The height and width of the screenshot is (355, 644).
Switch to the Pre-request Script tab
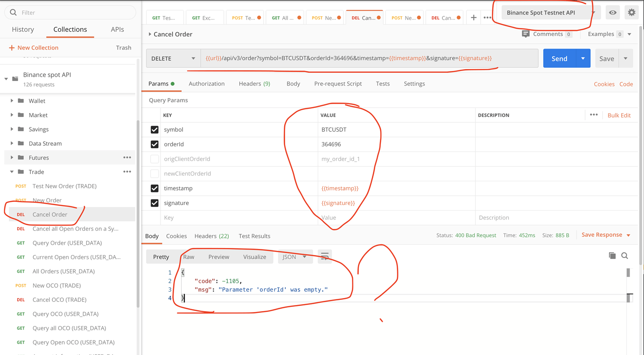[338, 84]
